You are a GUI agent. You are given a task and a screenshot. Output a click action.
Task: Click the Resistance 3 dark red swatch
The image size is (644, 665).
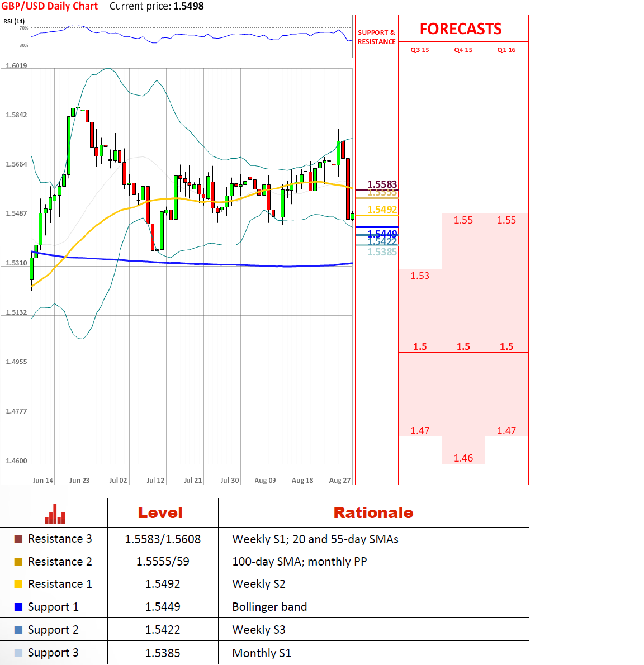point(18,539)
